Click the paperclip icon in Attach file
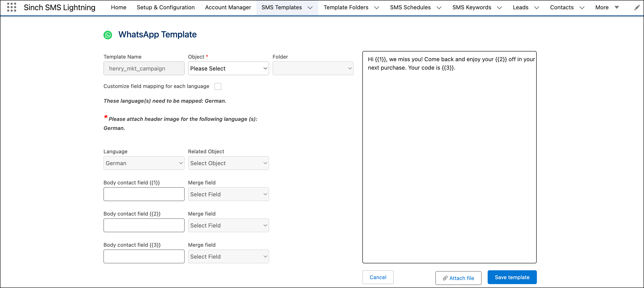Image resolution: width=644 pixels, height=288 pixels. click(445, 278)
